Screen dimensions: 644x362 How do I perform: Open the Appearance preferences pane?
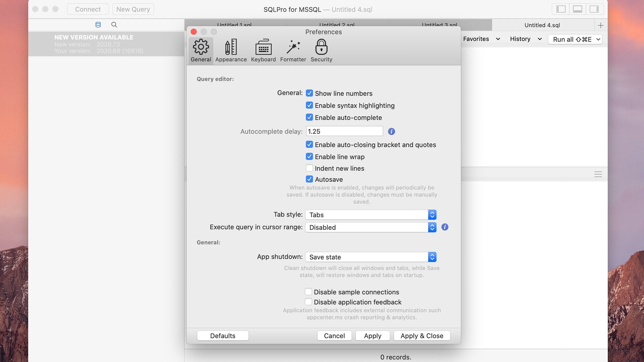coord(231,51)
